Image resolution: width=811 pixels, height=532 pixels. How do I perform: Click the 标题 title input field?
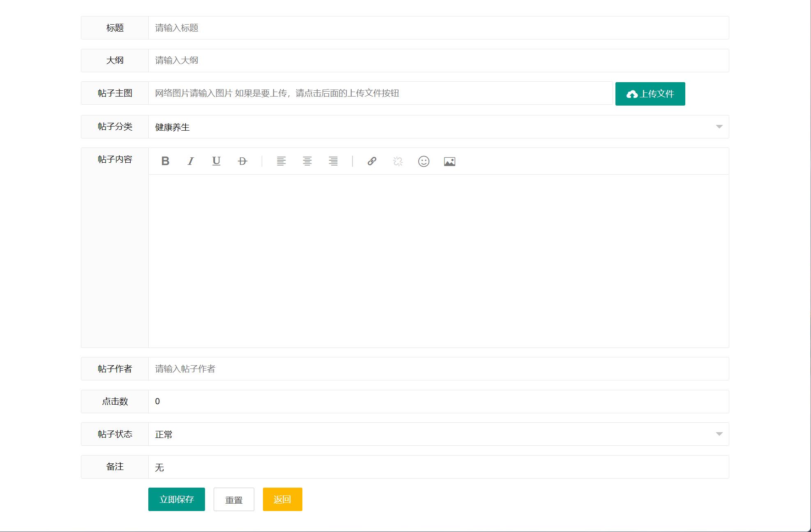pyautogui.click(x=370, y=28)
